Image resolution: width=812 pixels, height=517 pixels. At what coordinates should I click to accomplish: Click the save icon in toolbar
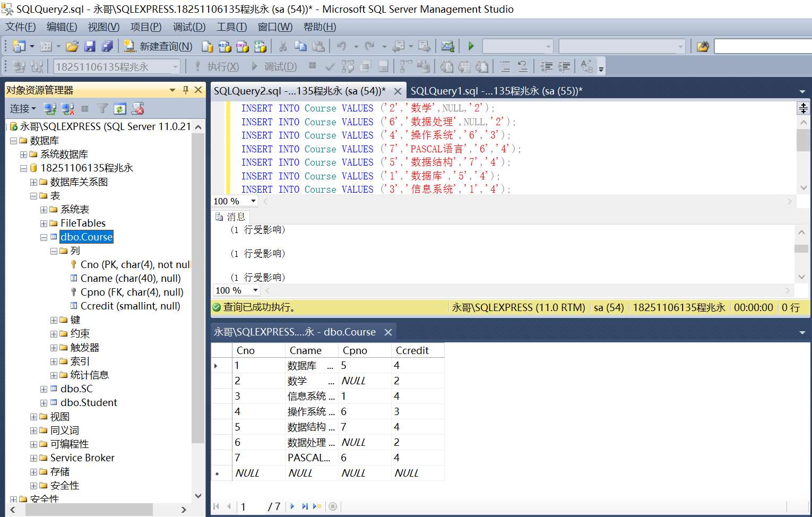click(90, 47)
